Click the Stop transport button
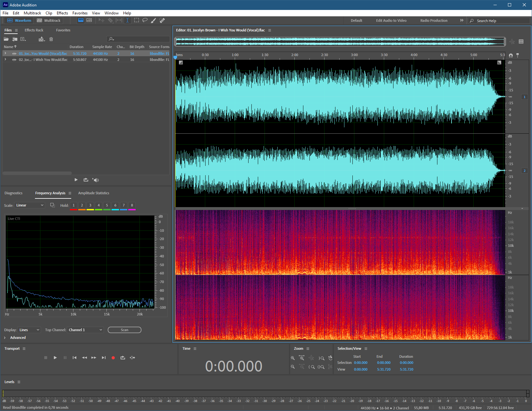The height and width of the screenshot is (411, 532). (46, 357)
